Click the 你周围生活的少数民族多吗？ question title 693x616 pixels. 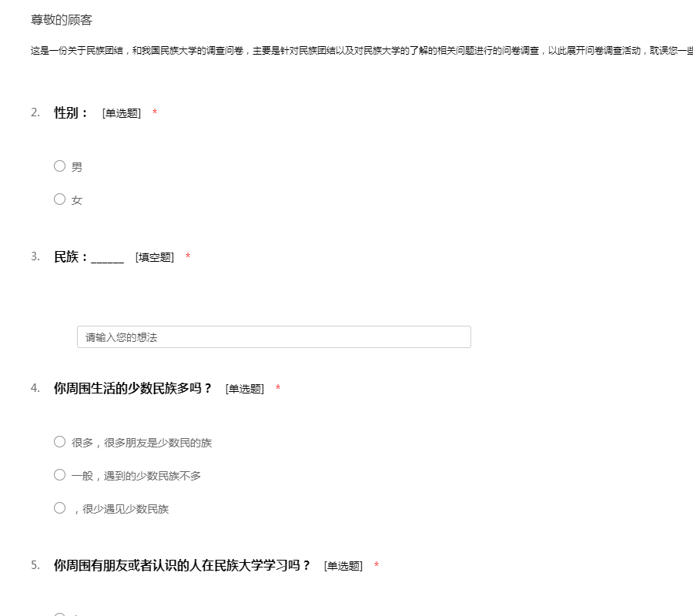(132, 389)
